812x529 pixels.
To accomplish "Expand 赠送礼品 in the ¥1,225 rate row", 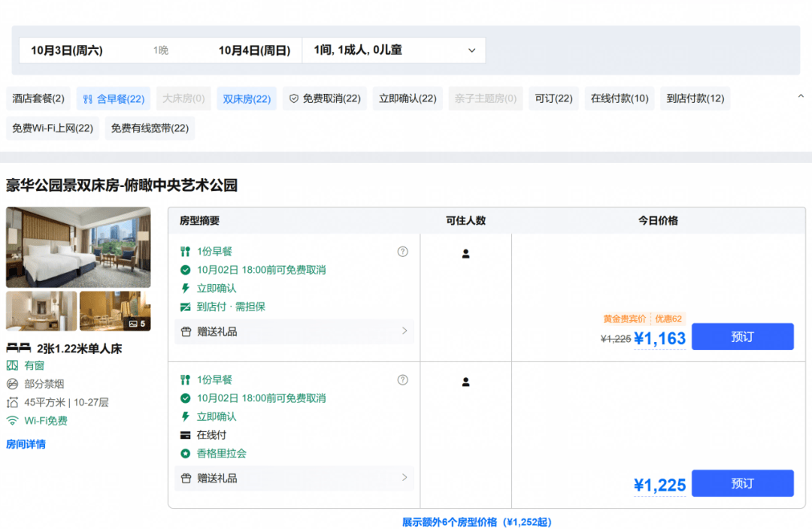I will [x=295, y=478].
